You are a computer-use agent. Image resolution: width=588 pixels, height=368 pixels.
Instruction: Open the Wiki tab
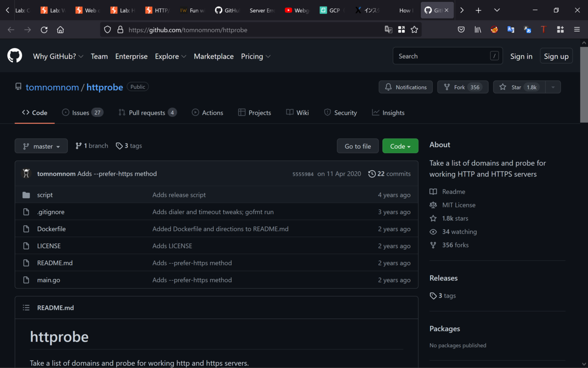297,113
